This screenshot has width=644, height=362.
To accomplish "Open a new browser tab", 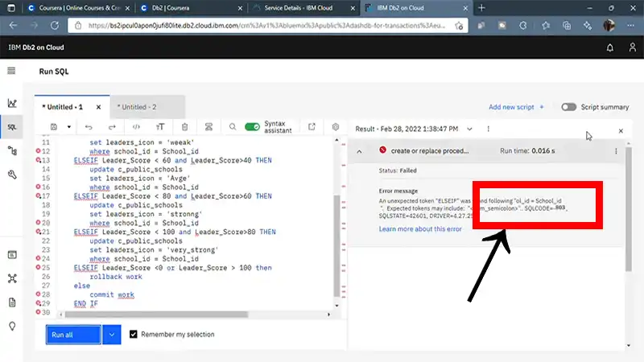I will 481,8.
